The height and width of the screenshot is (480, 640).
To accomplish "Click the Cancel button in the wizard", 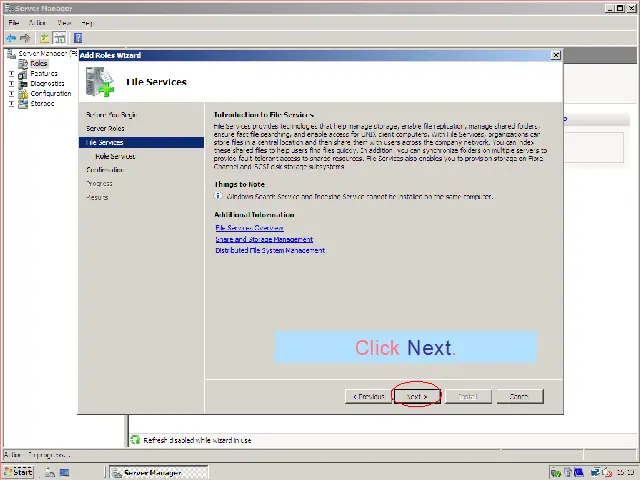I will coord(520,396).
